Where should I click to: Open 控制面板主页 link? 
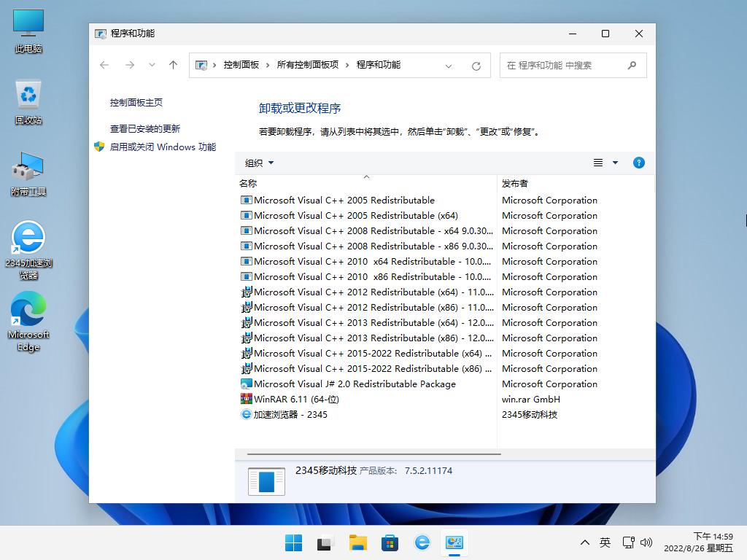point(136,102)
